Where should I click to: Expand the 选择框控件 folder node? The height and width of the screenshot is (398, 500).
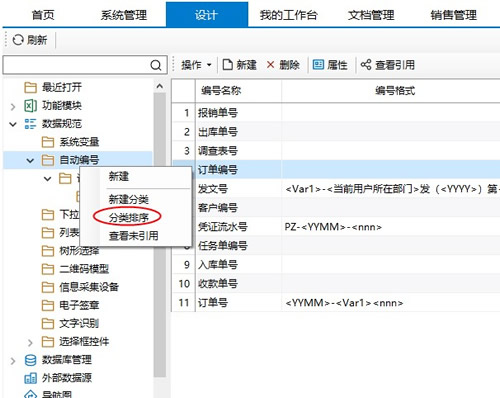(30, 342)
